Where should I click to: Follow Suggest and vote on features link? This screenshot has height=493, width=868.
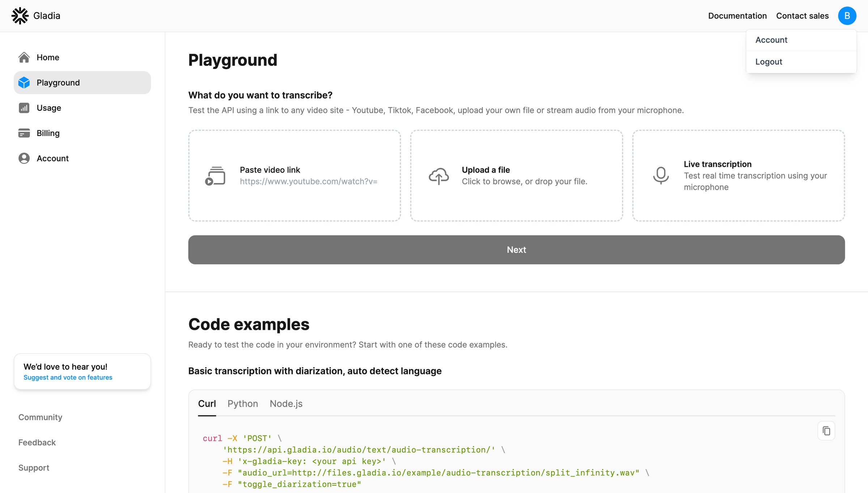click(68, 377)
